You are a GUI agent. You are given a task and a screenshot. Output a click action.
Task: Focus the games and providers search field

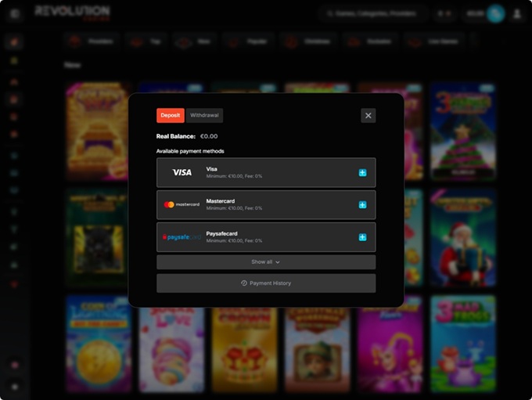[x=374, y=13]
